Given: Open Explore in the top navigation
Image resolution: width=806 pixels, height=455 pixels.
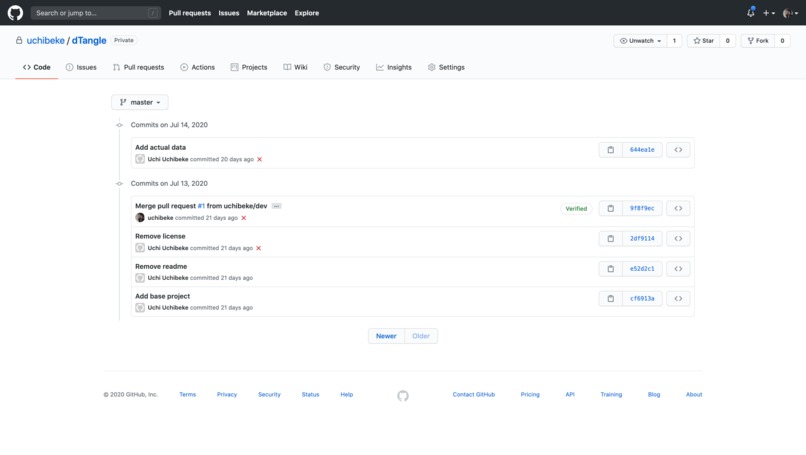Looking at the screenshot, I should point(307,13).
